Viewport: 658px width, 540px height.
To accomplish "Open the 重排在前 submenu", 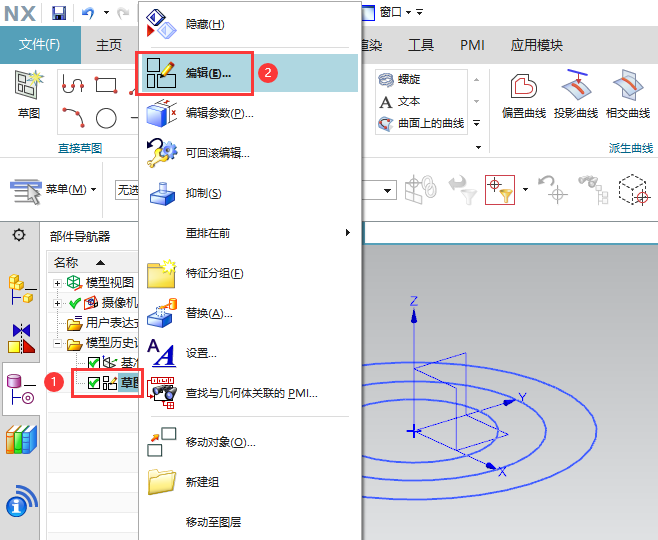I will click(x=250, y=233).
